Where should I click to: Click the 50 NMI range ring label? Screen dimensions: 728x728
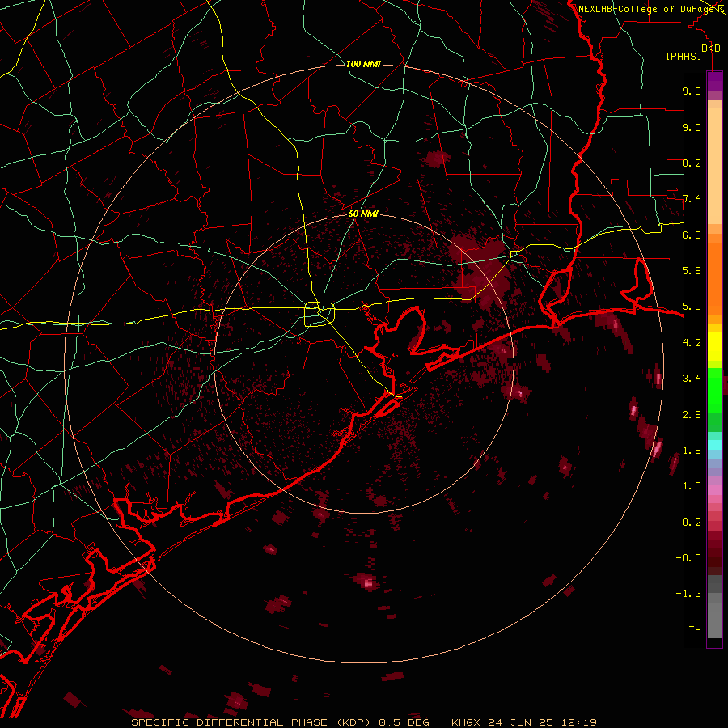pyautogui.click(x=363, y=214)
